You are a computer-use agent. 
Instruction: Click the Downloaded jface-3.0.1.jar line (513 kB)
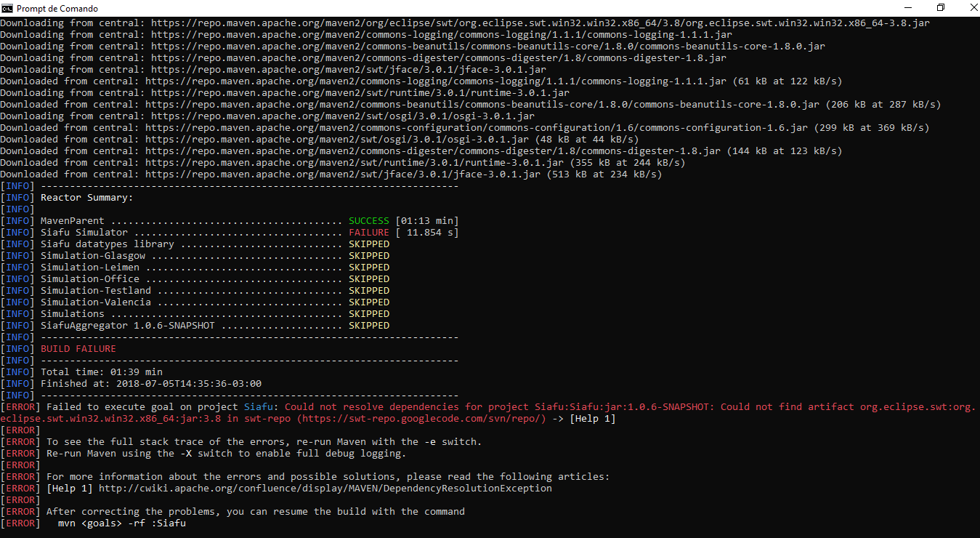[331, 174]
